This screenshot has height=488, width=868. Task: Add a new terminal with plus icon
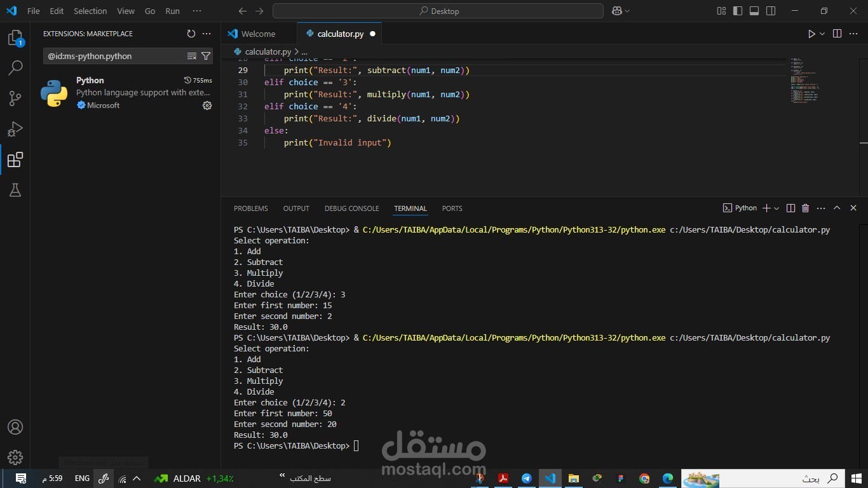pos(766,208)
